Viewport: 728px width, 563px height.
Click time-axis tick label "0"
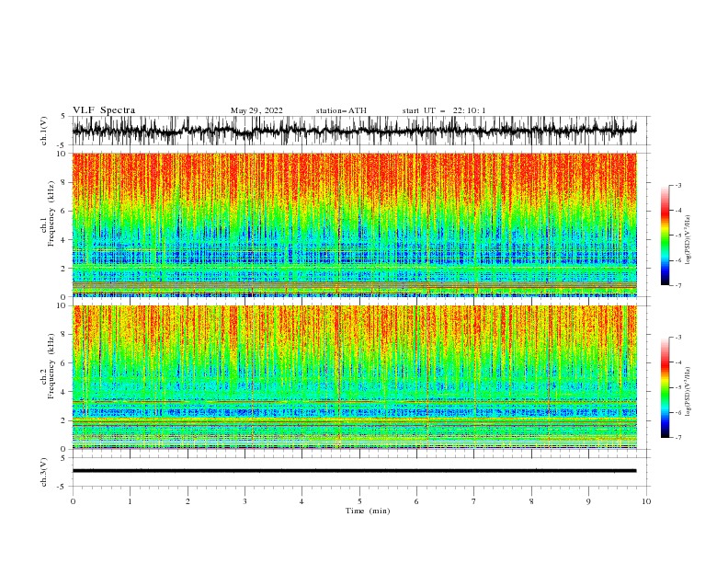[73, 501]
